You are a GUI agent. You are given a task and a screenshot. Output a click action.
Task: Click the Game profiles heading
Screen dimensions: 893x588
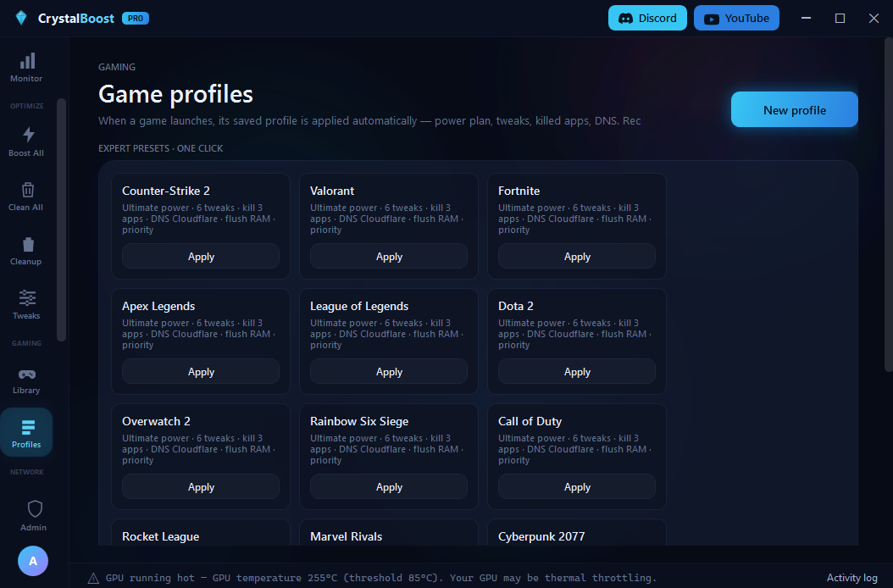(175, 94)
